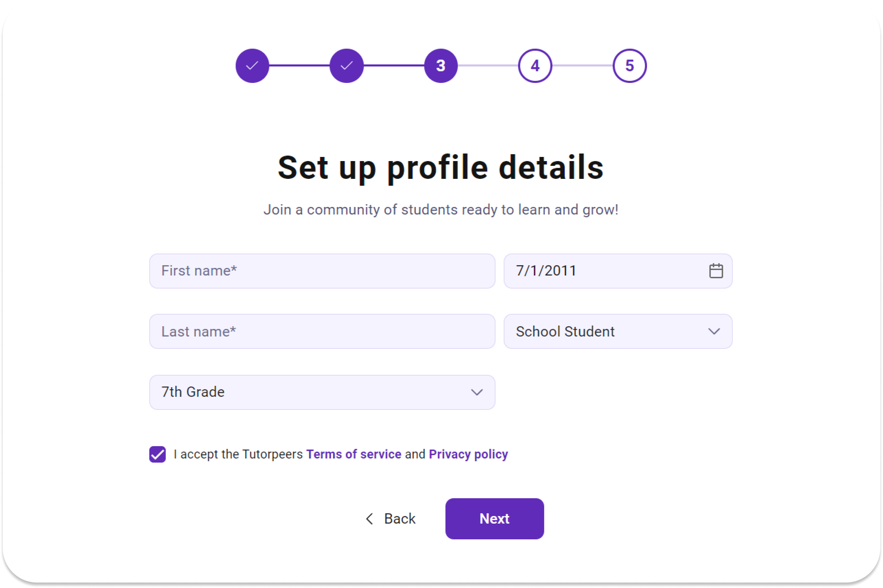Open the Terms of service link
883x588 pixels.
click(x=354, y=454)
